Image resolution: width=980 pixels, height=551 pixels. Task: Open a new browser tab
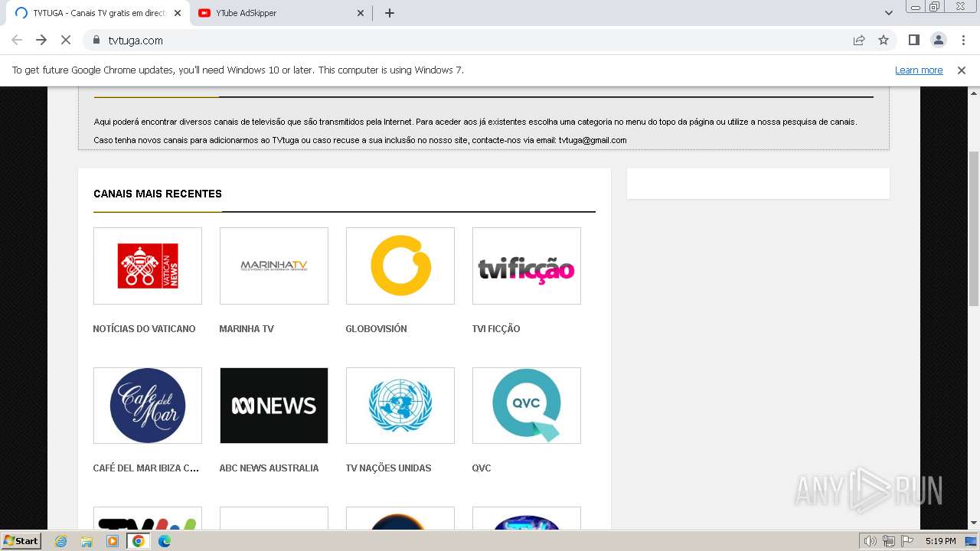(389, 13)
